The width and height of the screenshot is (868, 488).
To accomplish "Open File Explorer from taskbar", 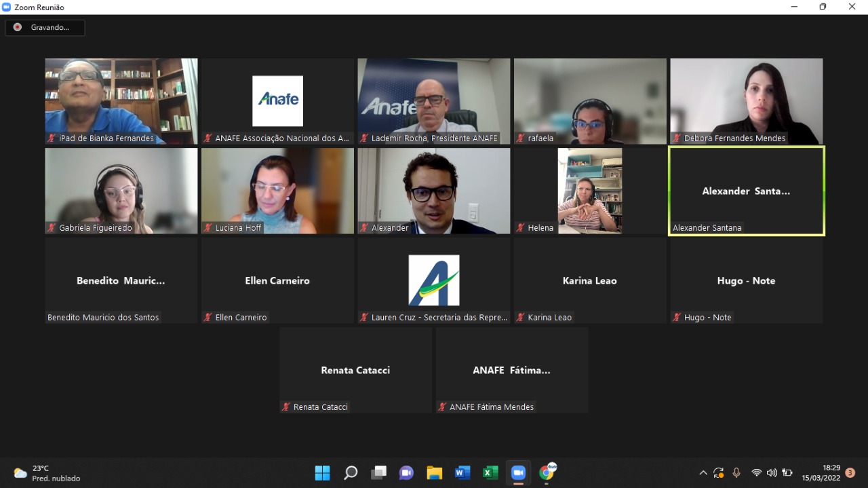I will click(434, 473).
